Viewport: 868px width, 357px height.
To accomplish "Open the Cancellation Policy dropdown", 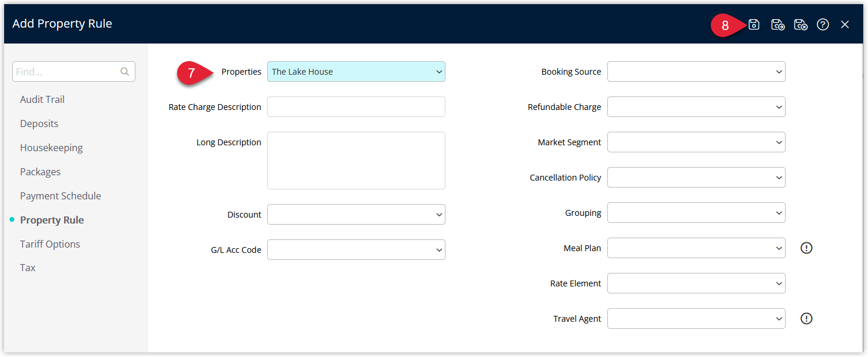I will click(696, 178).
